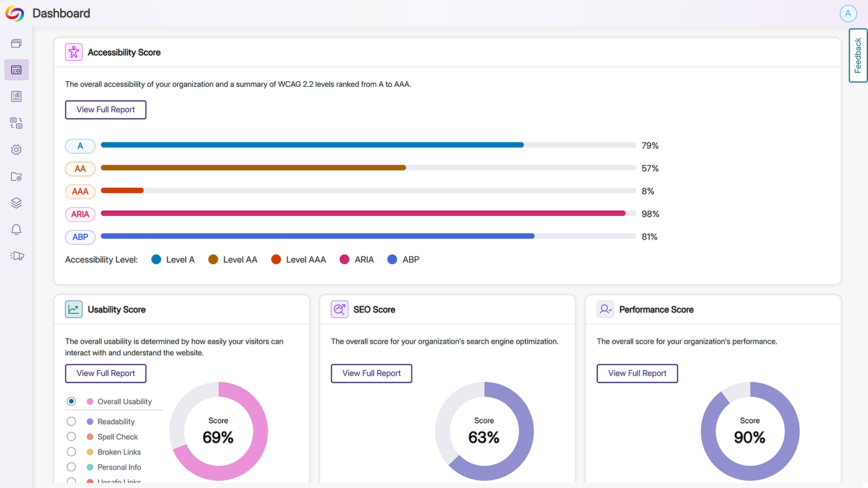Click the stacked windows icon in sidebar
This screenshot has height=488, width=868.
(x=16, y=43)
